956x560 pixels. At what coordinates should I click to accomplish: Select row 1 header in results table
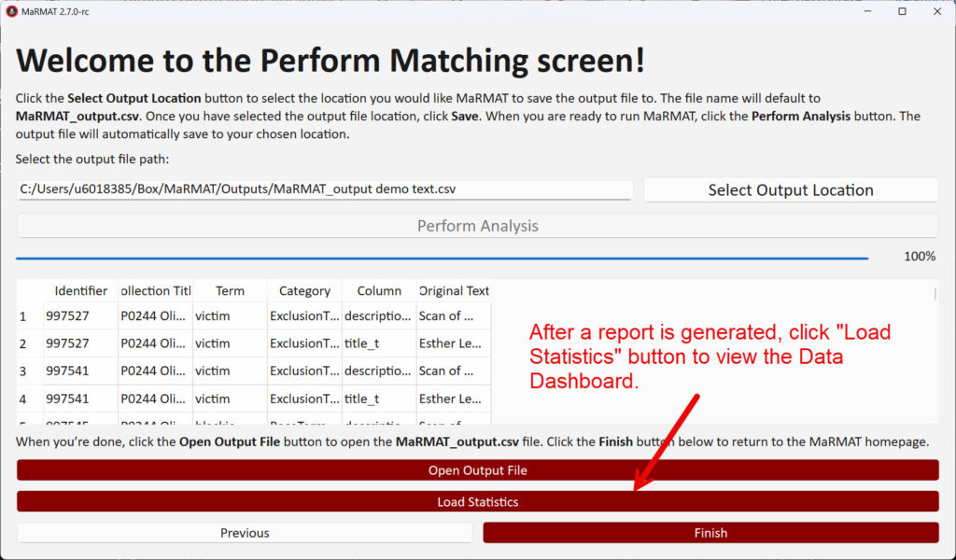29,316
